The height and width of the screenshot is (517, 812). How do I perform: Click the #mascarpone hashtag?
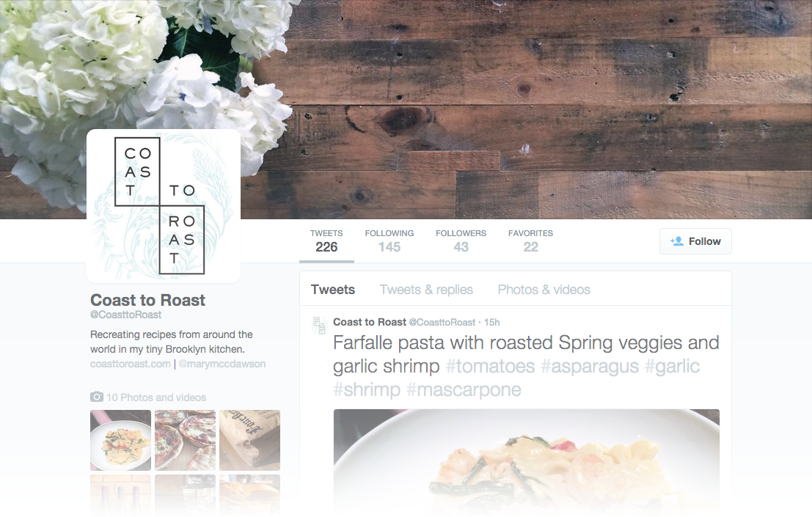click(464, 389)
